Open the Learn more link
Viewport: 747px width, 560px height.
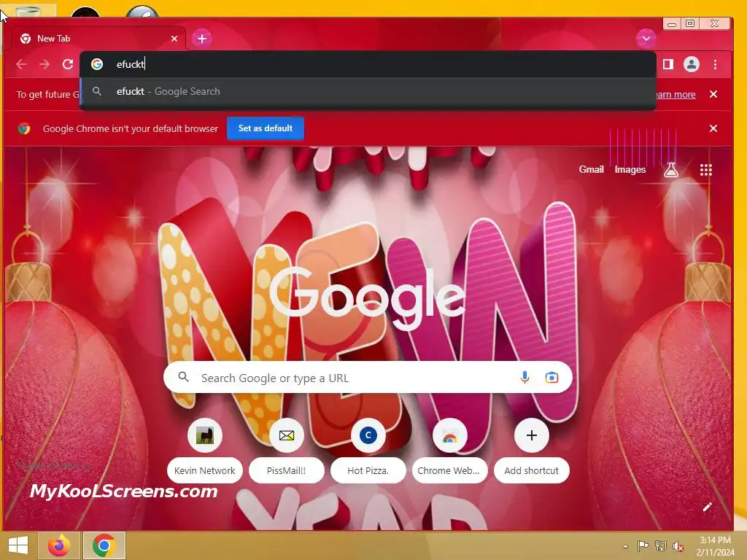676,94
